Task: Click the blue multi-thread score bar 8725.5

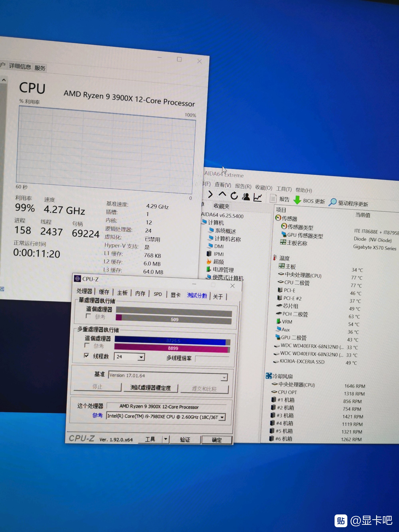Action: (x=172, y=341)
